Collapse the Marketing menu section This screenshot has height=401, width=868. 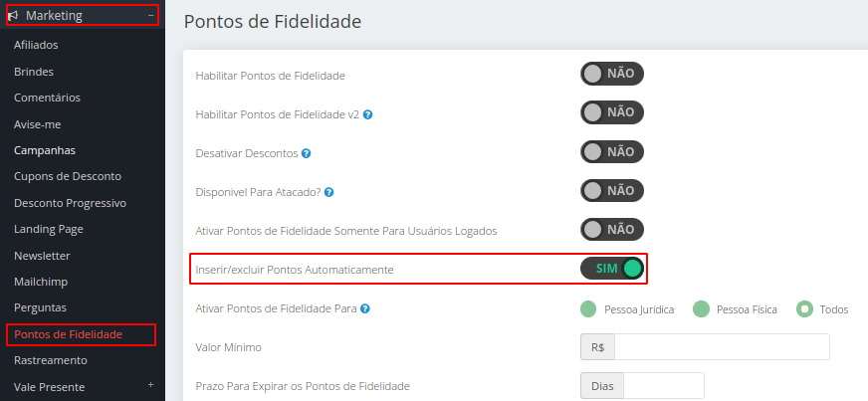pyautogui.click(x=149, y=16)
